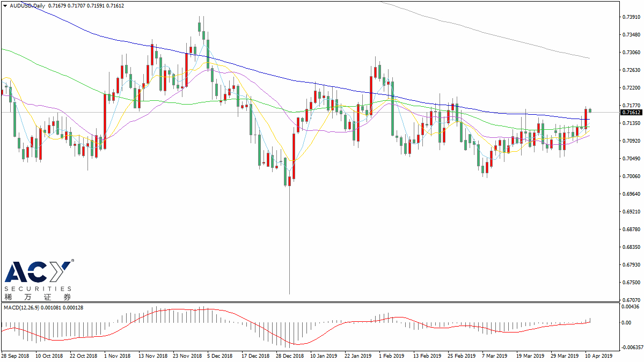Click the 0.00436 MACD scale value
The image size is (644, 362).
(x=629, y=306)
